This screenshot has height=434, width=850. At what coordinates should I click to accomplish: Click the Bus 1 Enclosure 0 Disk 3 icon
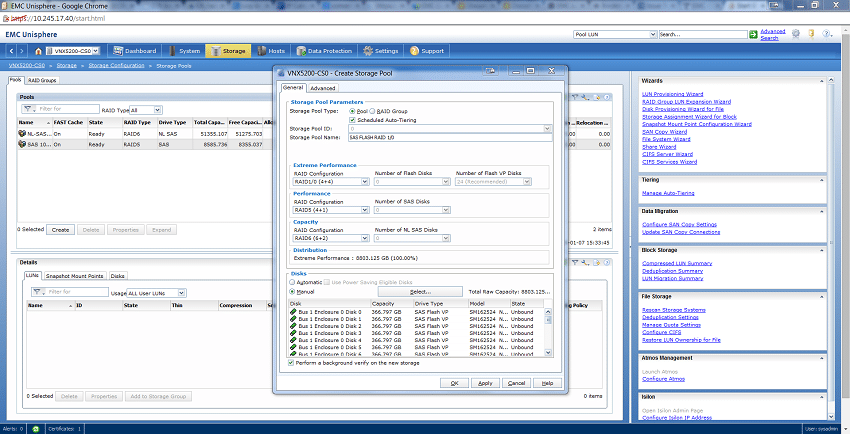click(x=293, y=333)
